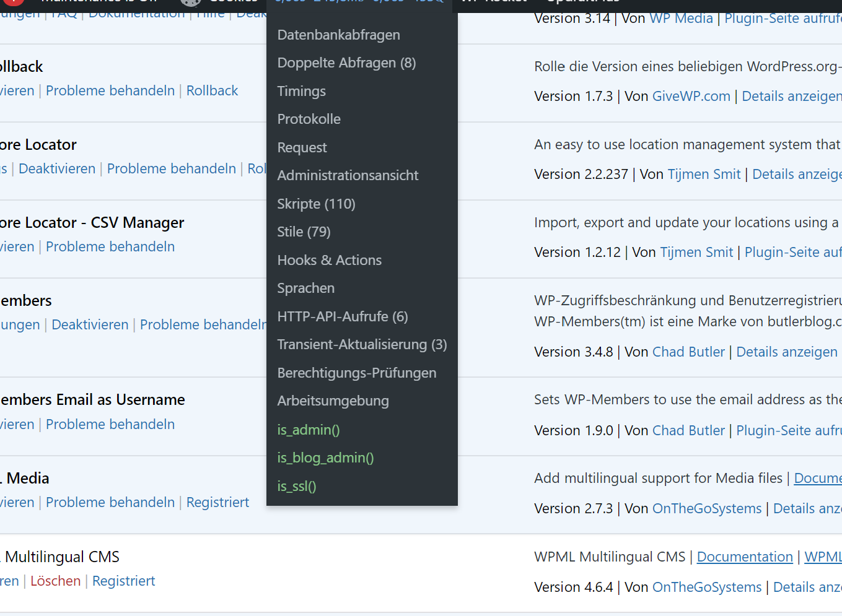The height and width of the screenshot is (616, 842).
Task: Click the 'Version 1.9.0' text
Action: 573,430
